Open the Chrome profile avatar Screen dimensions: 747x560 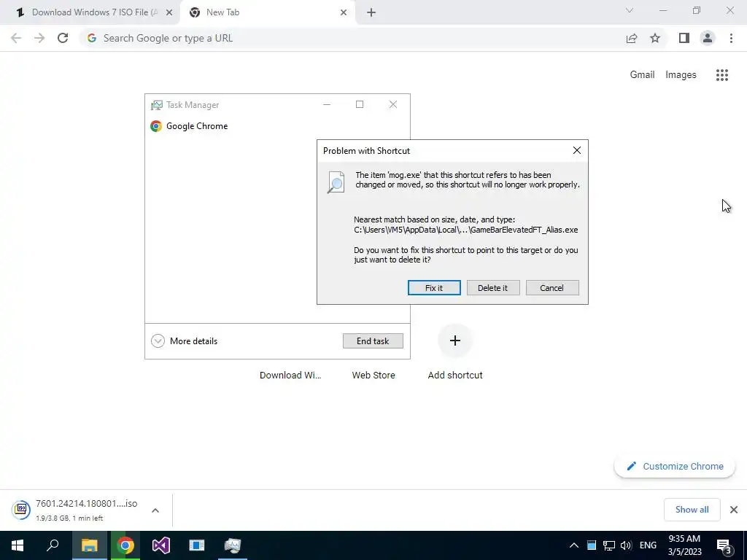click(708, 38)
